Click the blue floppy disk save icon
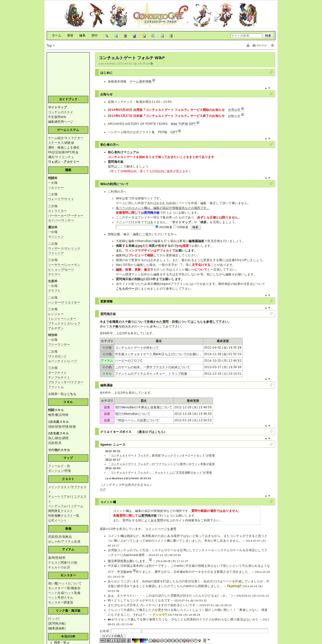 click(134, 36)
